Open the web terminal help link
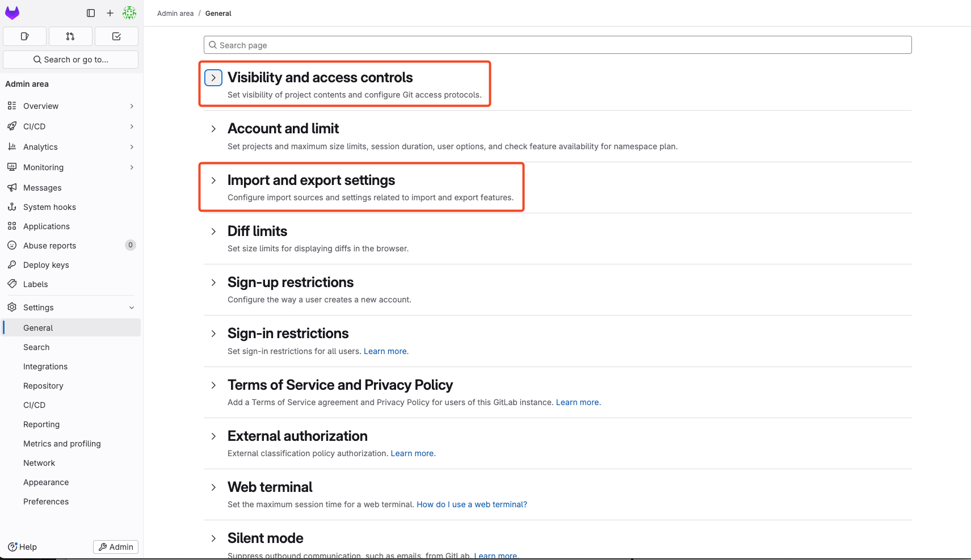The width and height of the screenshot is (971, 560). click(x=472, y=504)
